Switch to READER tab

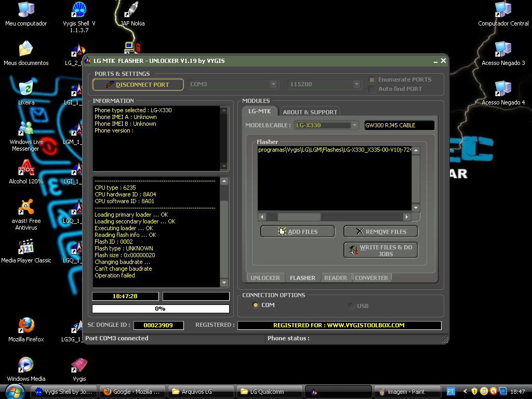pyautogui.click(x=336, y=278)
